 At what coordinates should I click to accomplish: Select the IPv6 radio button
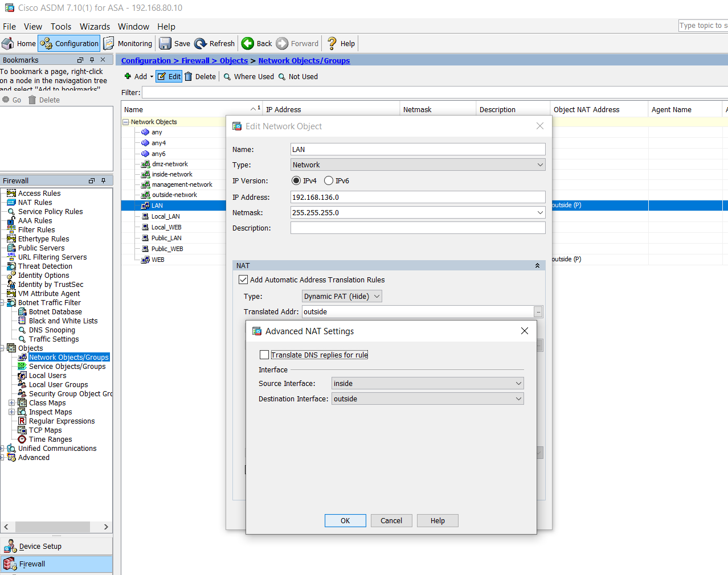pos(329,181)
